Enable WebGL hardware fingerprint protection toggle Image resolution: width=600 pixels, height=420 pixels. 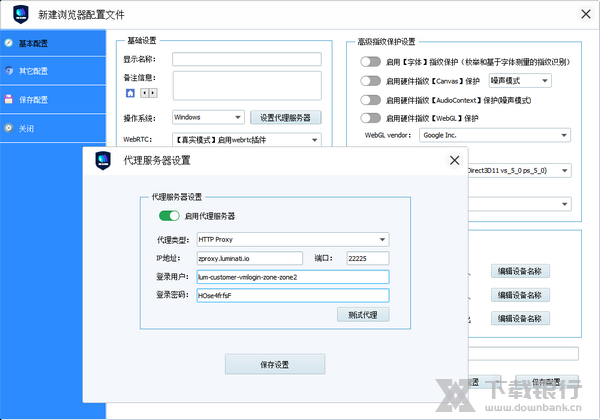pyautogui.click(x=370, y=118)
